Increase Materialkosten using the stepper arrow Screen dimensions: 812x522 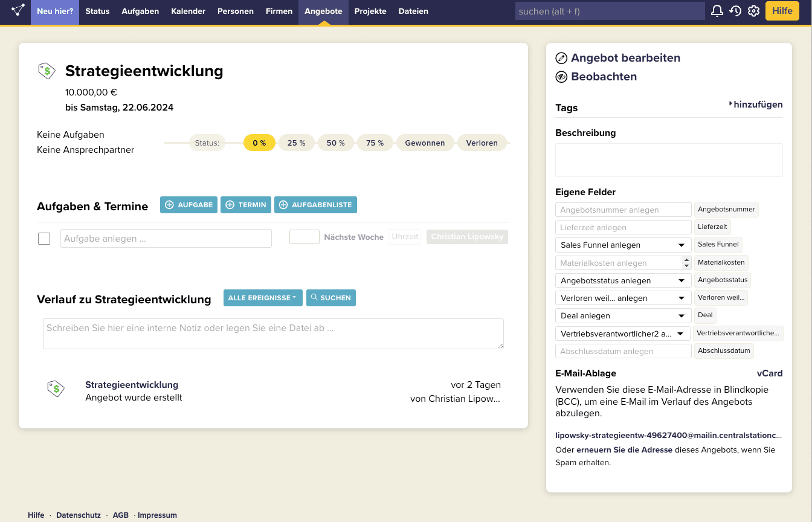click(x=686, y=260)
